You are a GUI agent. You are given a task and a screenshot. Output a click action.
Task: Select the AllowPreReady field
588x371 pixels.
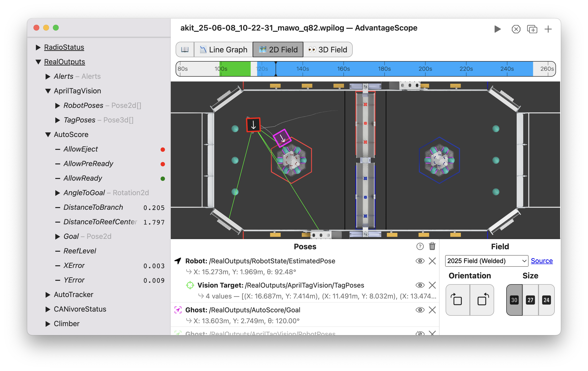point(88,164)
